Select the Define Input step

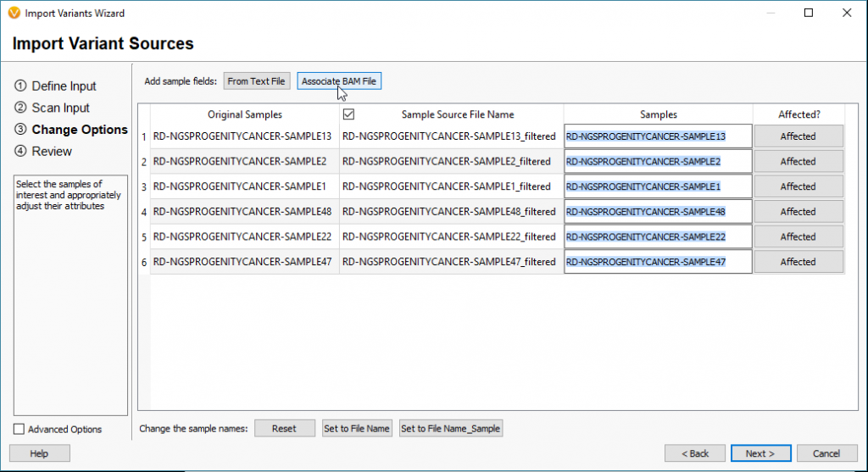pyautogui.click(x=55, y=86)
